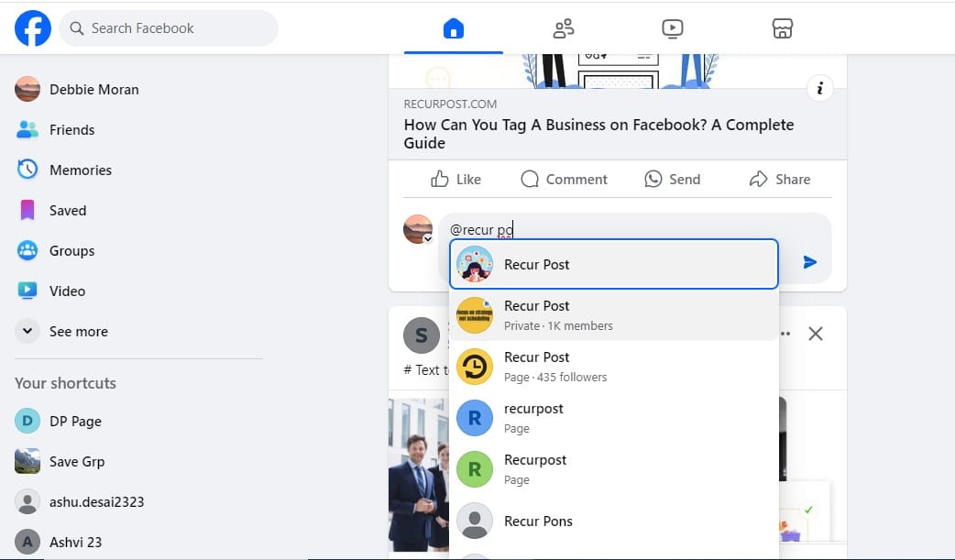
Task: Share the post
Action: (x=780, y=179)
